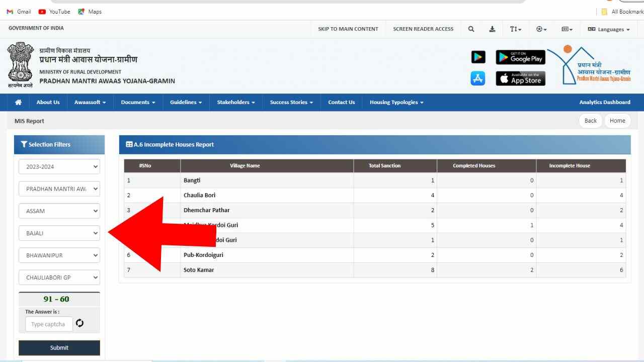Refresh the captcha with reload icon
Image resolution: width=644 pixels, height=362 pixels.
tap(79, 323)
